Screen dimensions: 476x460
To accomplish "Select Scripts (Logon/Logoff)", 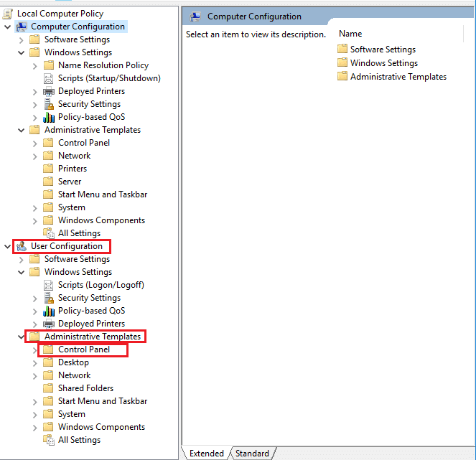I will point(101,285).
